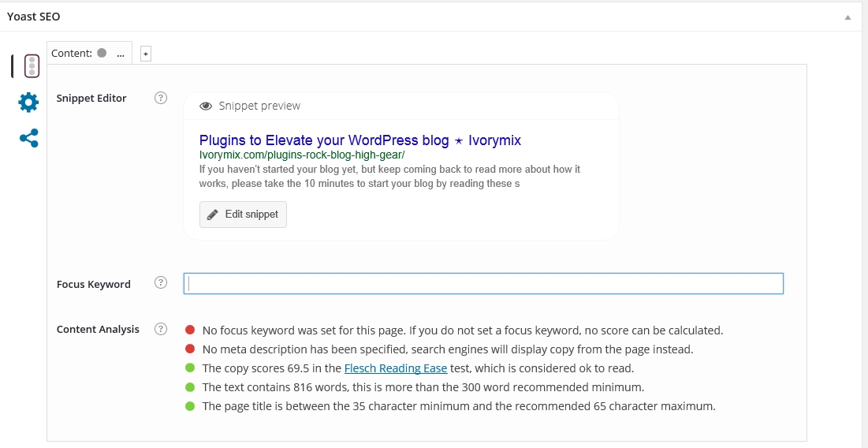
Task: Click the green dot for 816 words
Action: pos(190,387)
